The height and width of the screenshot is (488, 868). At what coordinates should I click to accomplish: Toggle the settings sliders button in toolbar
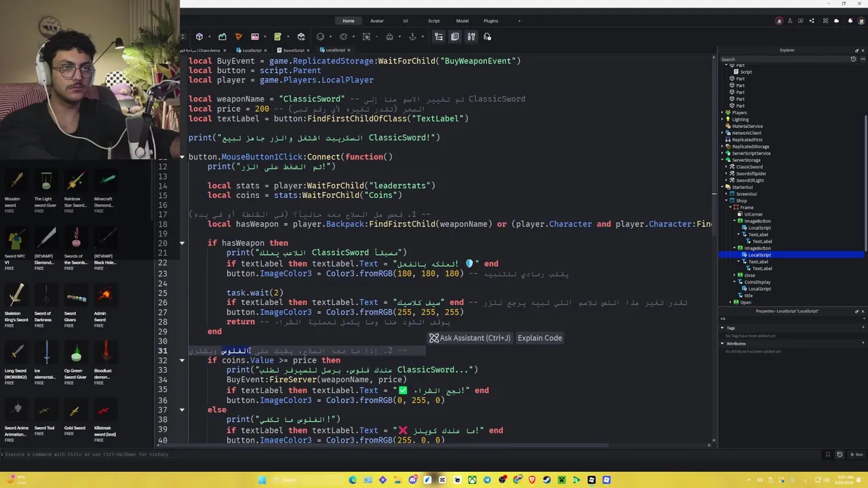471,37
